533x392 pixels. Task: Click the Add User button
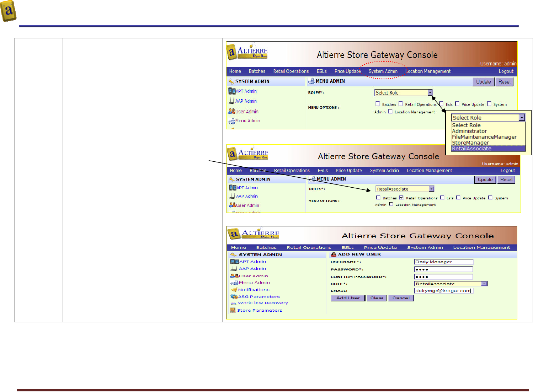click(348, 298)
